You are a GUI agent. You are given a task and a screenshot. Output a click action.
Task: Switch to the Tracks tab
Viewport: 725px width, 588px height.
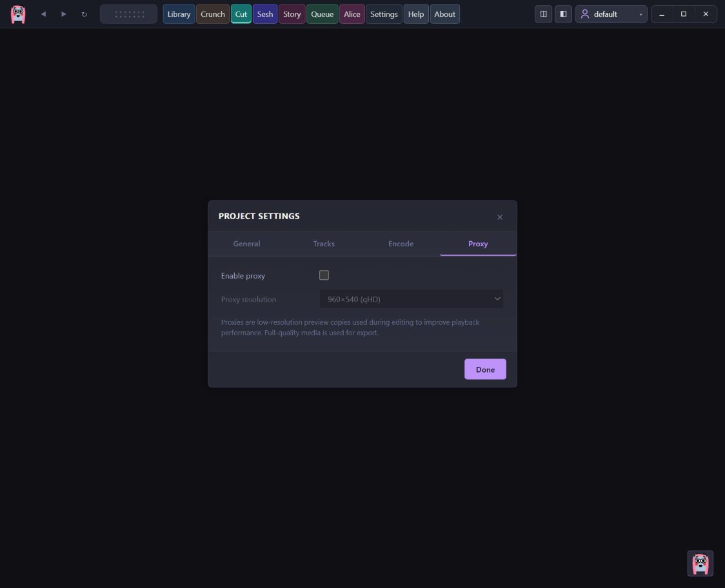[x=324, y=244]
